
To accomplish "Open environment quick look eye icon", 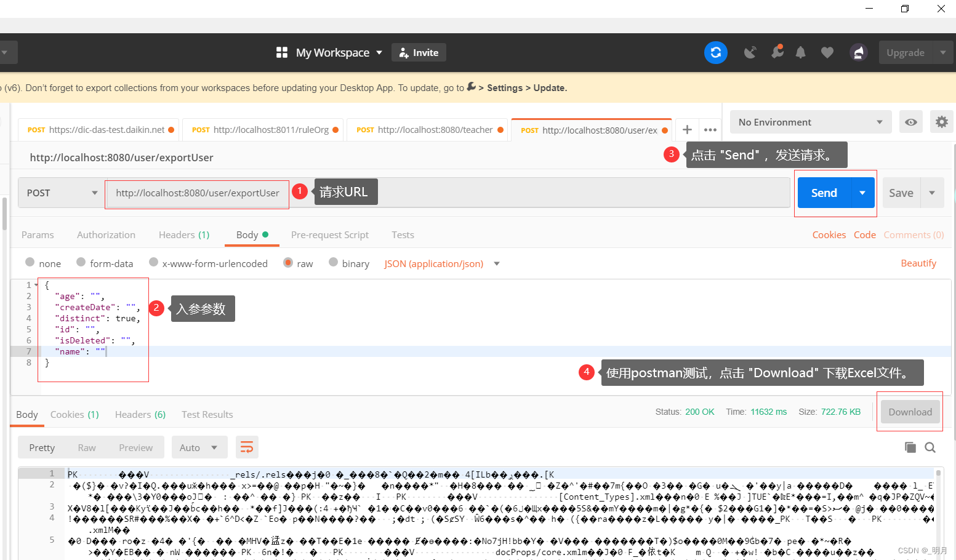I will pyautogui.click(x=910, y=122).
